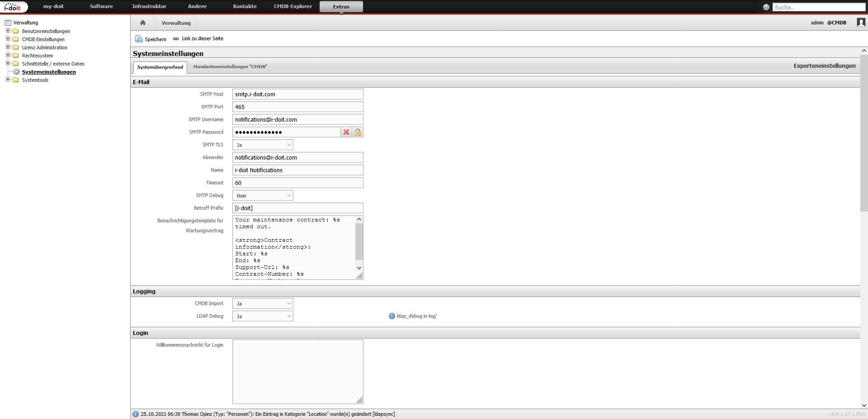Click the Speichern save icon

click(139, 39)
